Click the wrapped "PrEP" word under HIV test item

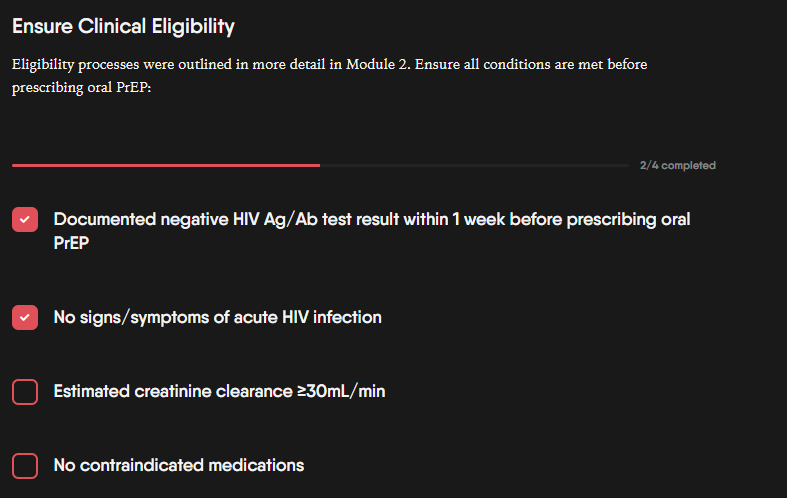pyautogui.click(x=70, y=242)
